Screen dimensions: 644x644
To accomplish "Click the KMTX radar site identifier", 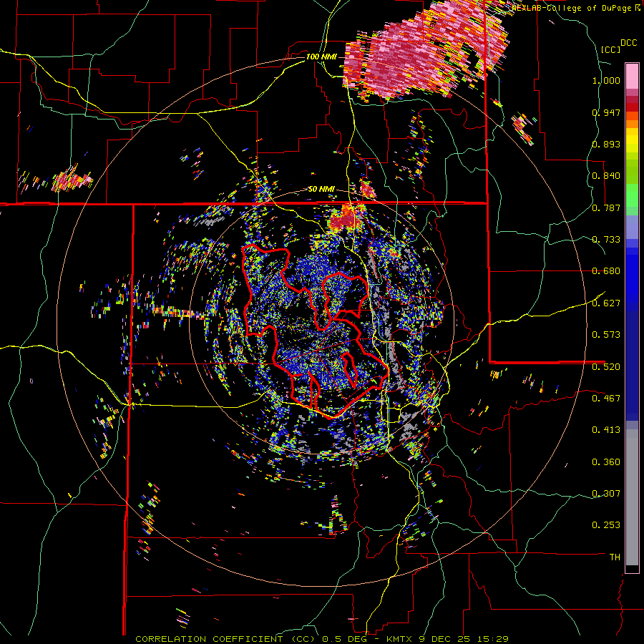I will coord(401,639).
